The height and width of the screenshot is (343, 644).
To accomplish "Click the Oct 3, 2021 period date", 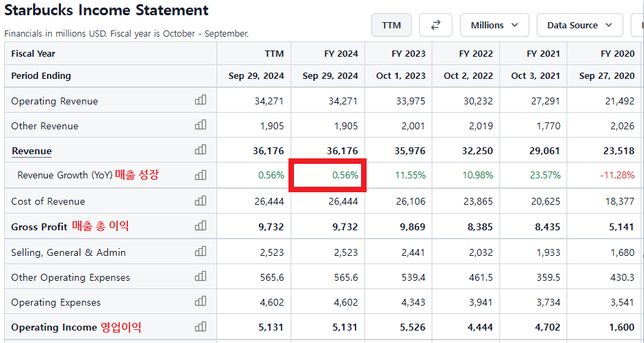I will [x=535, y=76].
